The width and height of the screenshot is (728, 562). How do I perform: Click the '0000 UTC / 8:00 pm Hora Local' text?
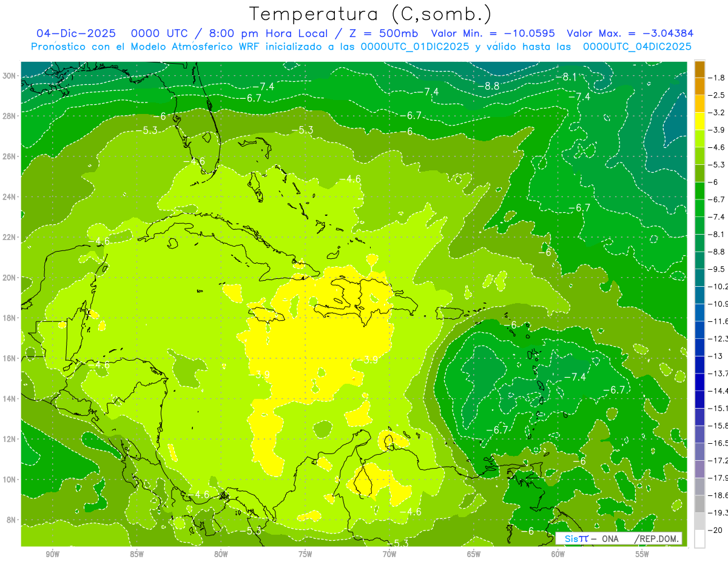[x=233, y=33]
